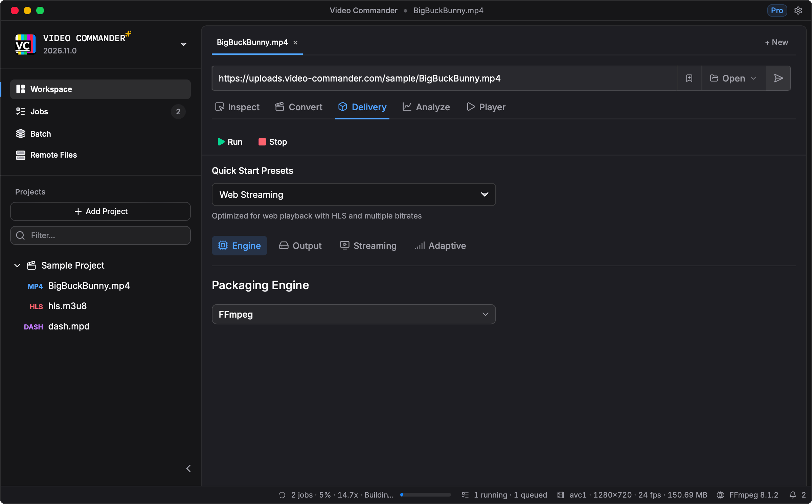
Task: Collapse the sidebar with the left chevron
Action: (188, 468)
